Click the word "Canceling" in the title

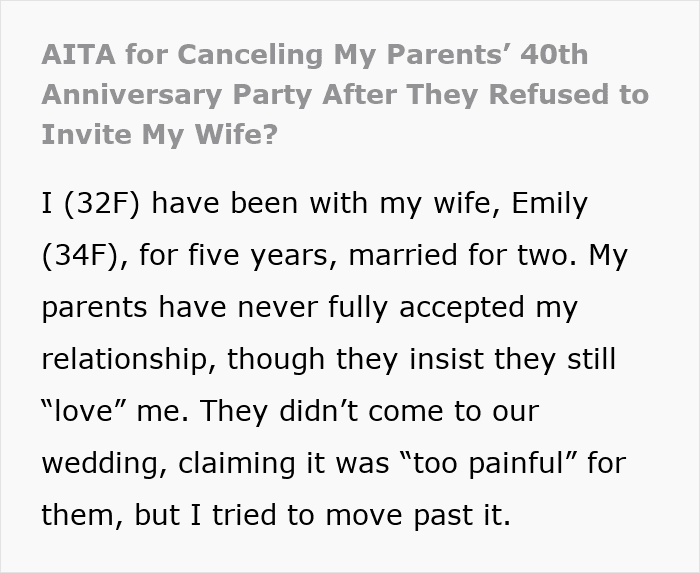[250, 55]
